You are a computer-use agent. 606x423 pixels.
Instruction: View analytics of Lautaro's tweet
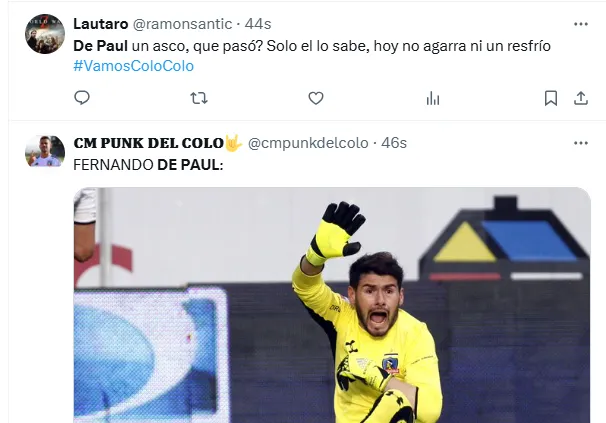pyautogui.click(x=433, y=99)
